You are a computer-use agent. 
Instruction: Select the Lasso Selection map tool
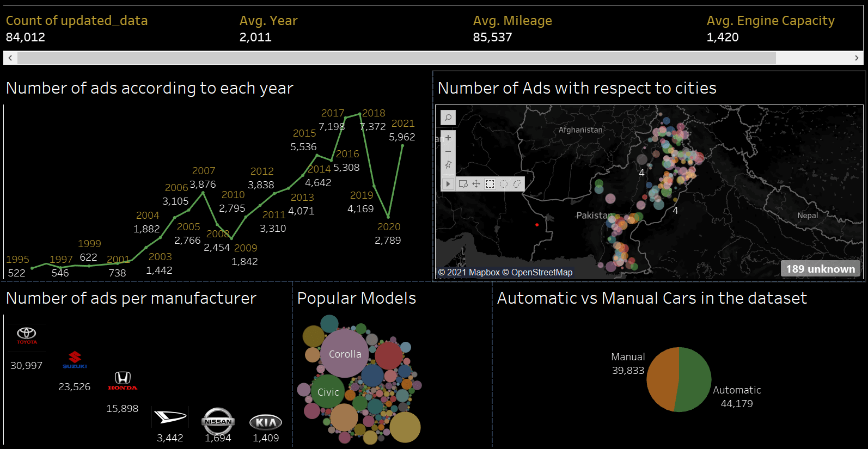coord(517,184)
